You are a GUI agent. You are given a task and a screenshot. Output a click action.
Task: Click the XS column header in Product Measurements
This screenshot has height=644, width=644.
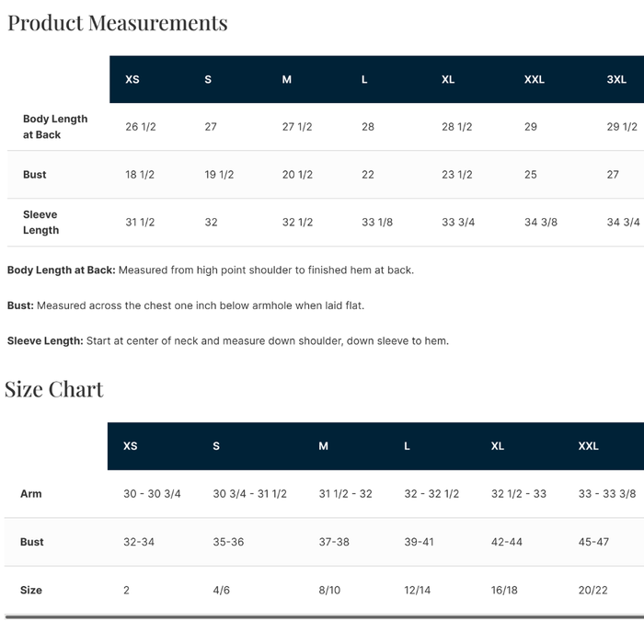pyautogui.click(x=132, y=79)
